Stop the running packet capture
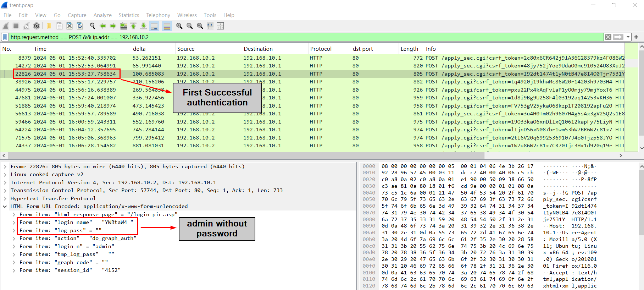Screen dimensions: 644x290 (x=16, y=26)
